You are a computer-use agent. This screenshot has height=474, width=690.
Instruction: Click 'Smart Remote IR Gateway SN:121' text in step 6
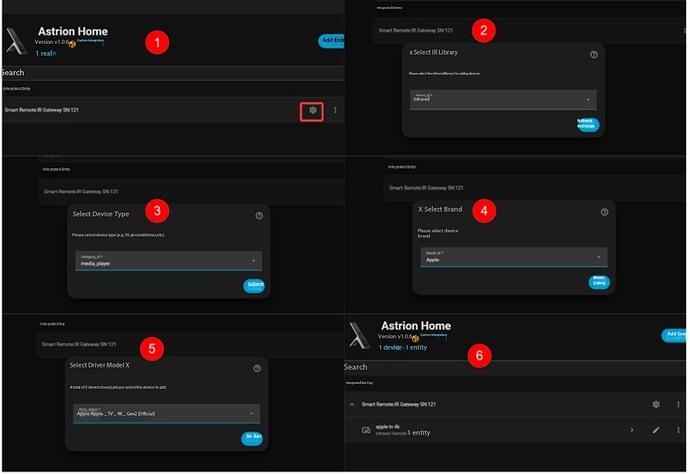[x=399, y=404]
